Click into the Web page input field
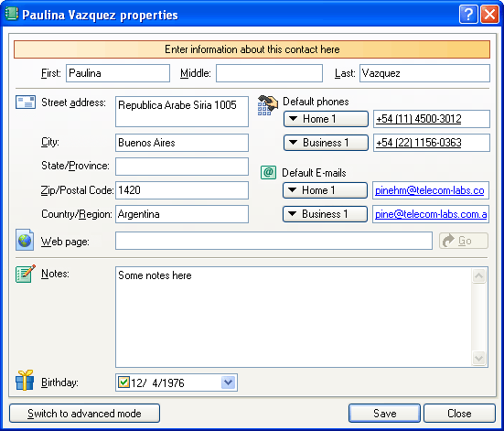504x431 pixels. 273,241
